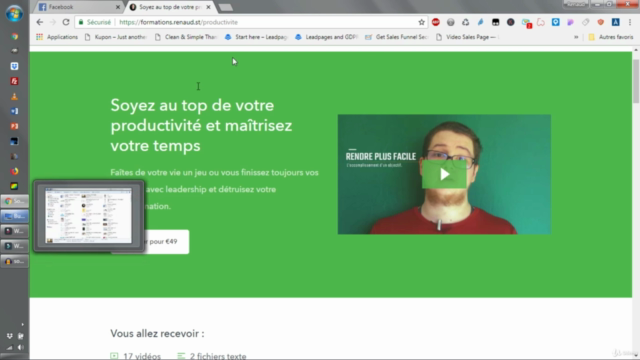The width and height of the screenshot is (640, 360).
Task: Click the vertical scrollbar thumb
Action: [636, 81]
